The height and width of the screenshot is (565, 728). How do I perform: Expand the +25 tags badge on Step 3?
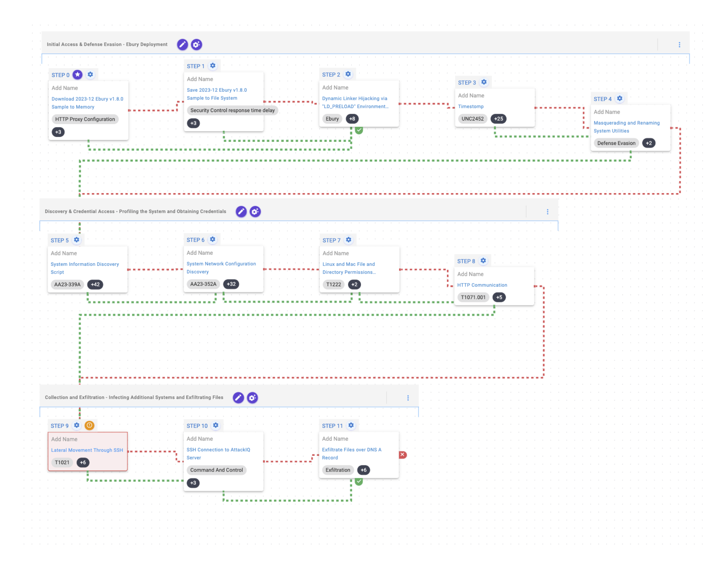click(498, 119)
